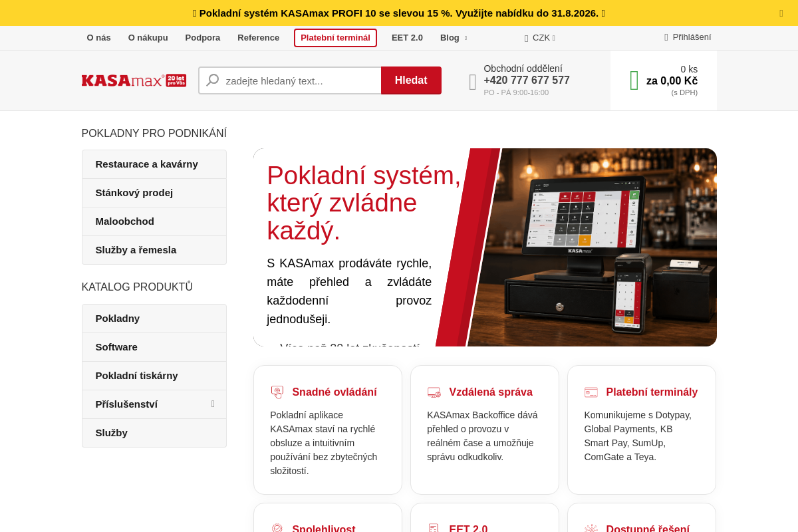
Task: Click the Dostupné řešení card icon
Action: tap(591, 529)
